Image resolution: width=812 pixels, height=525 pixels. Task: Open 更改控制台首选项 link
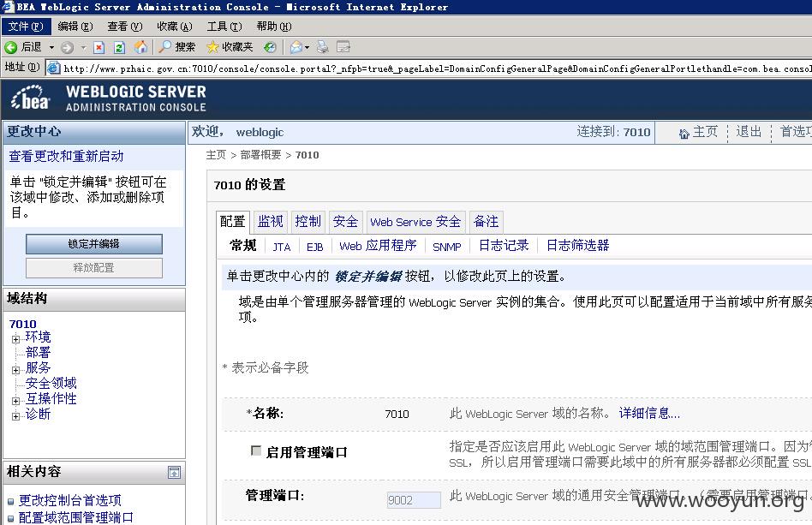[70, 501]
